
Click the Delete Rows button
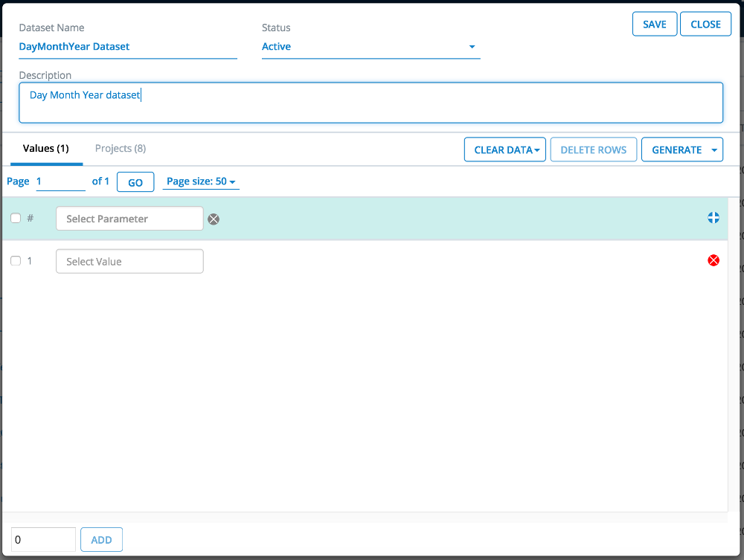tap(593, 149)
